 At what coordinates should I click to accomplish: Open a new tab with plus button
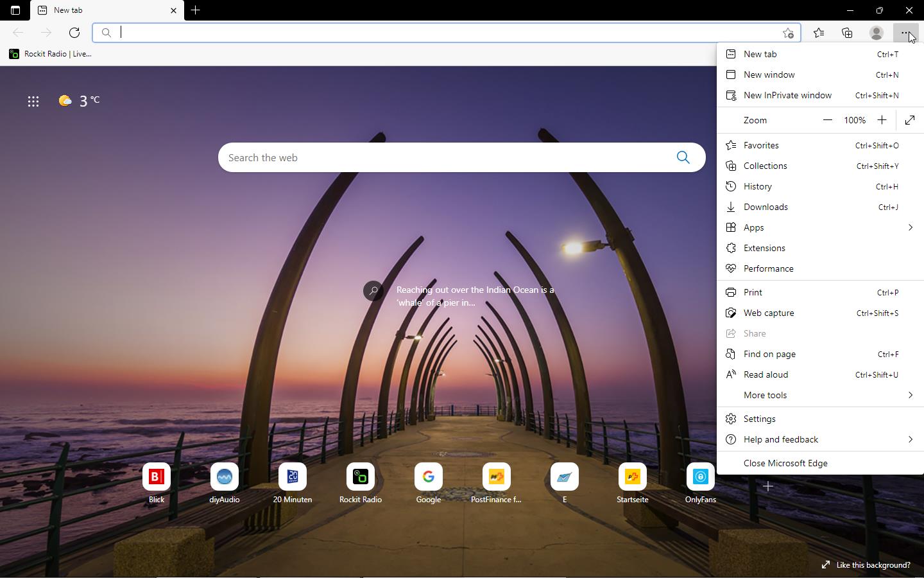[196, 10]
